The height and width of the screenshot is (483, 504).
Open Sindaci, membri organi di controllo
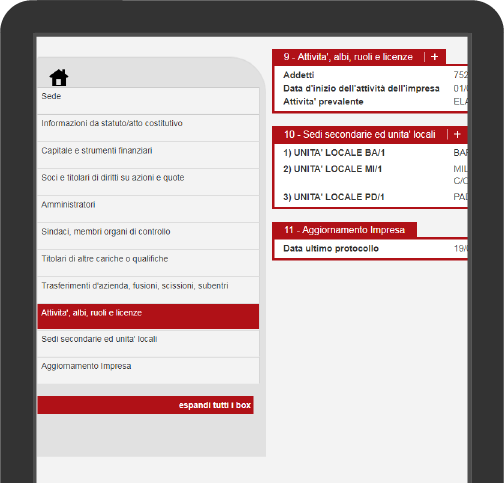tap(148, 236)
